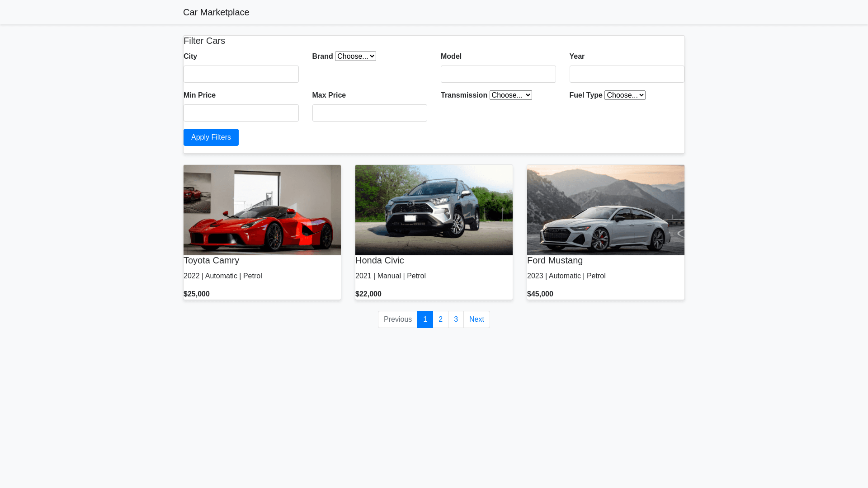Go to page 2
Image resolution: width=868 pixels, height=488 pixels.
click(440, 319)
